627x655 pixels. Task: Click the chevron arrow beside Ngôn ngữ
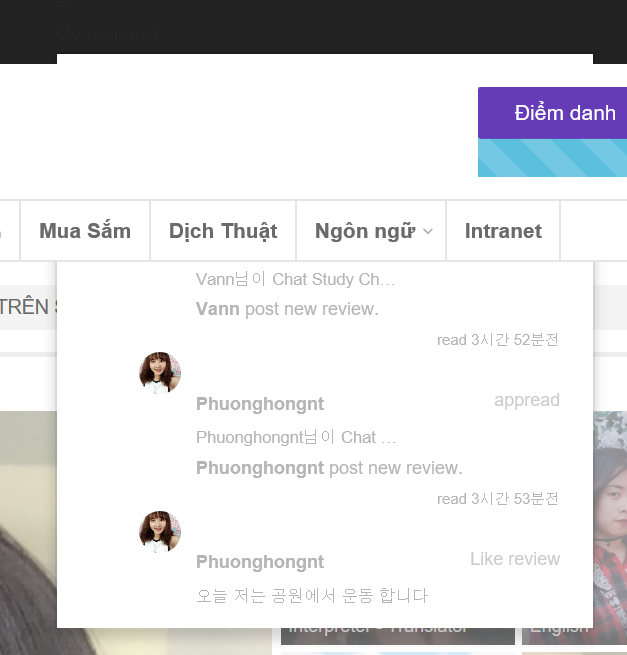428,232
